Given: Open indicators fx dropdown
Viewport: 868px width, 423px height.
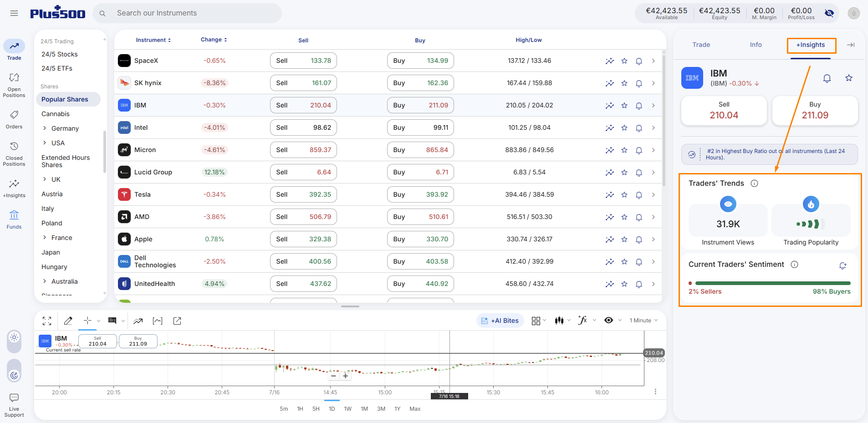Looking at the screenshot, I should (x=587, y=321).
